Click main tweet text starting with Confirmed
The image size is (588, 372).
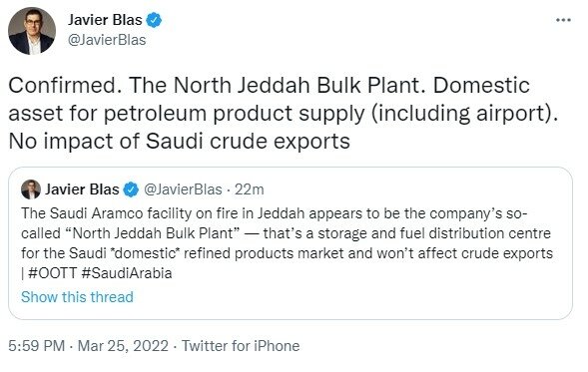284,113
